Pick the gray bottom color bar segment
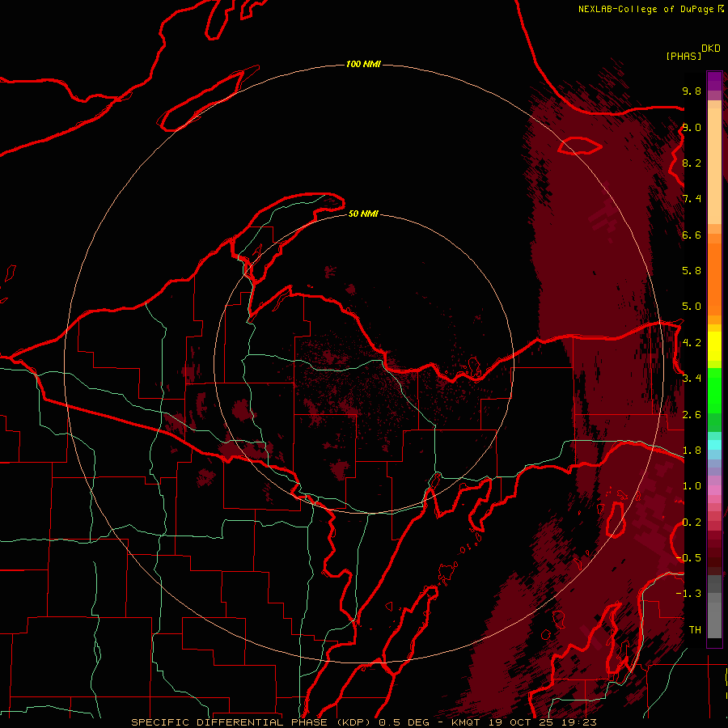Screen dimensions: 728x728 (714, 620)
